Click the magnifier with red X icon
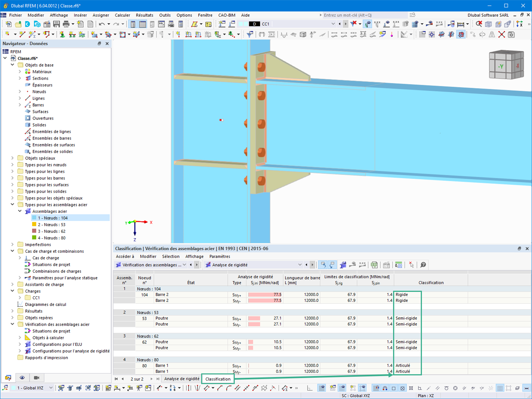This screenshot has width=532, height=399. coord(479,24)
